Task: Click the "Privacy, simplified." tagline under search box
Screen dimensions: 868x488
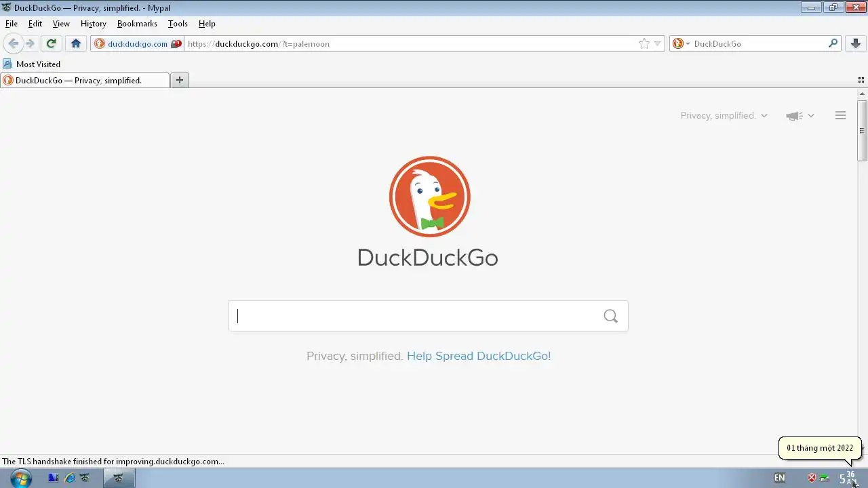Action: (x=355, y=356)
